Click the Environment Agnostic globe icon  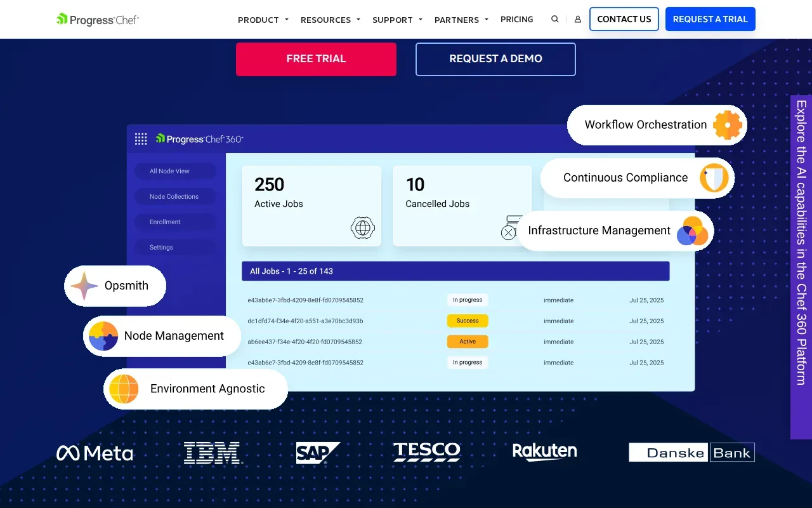click(124, 389)
